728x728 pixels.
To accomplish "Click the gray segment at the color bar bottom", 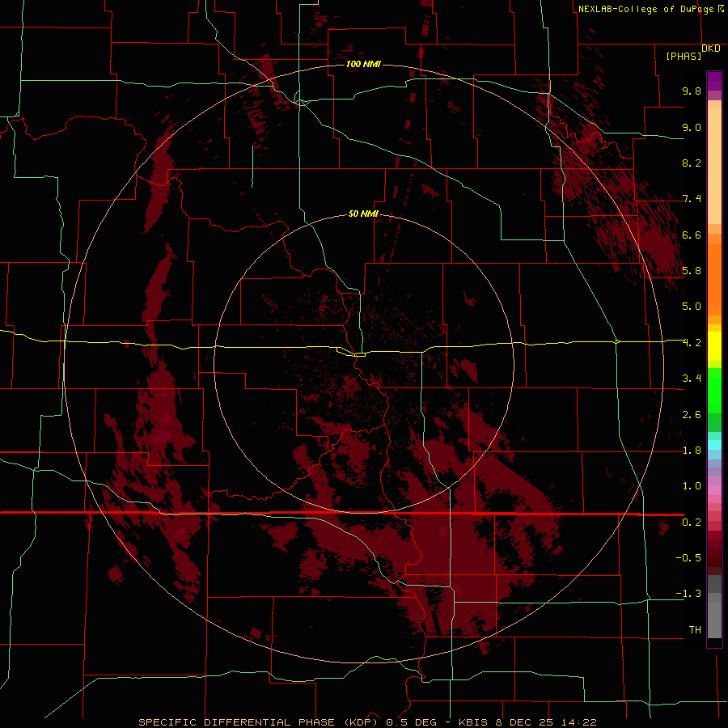I will coord(714,620).
